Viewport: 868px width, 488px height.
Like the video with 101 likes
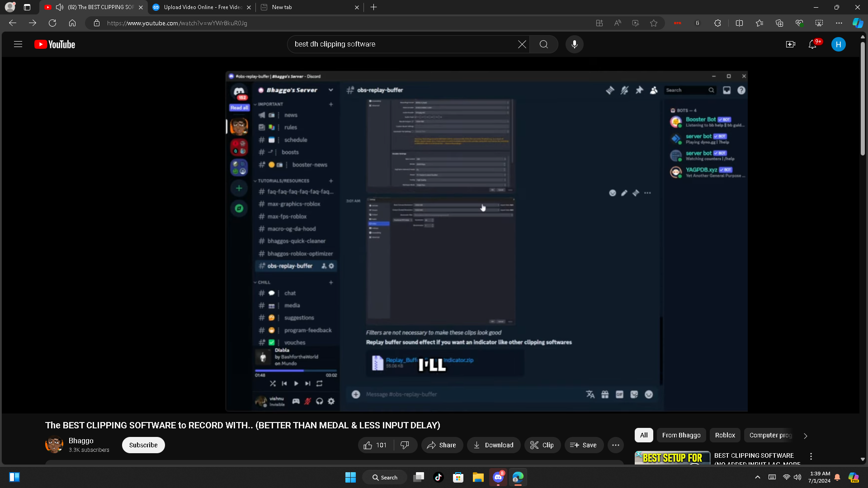pyautogui.click(x=375, y=445)
